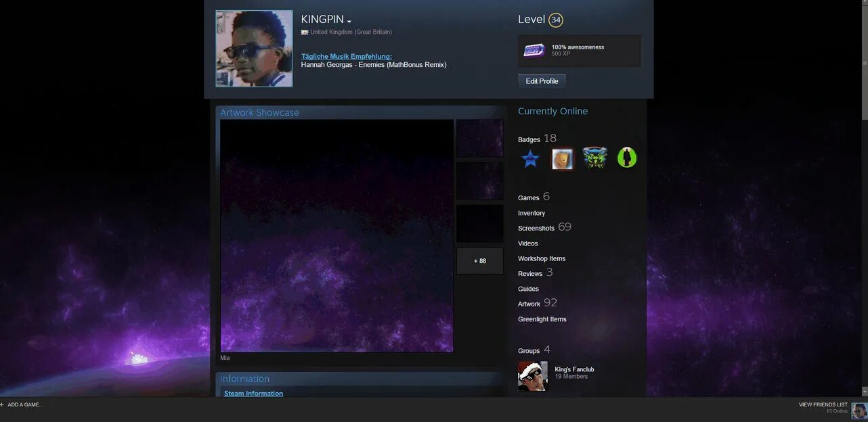Image resolution: width=868 pixels, height=422 pixels.
Task: Open the Games 6 link
Action: pyautogui.click(x=534, y=197)
